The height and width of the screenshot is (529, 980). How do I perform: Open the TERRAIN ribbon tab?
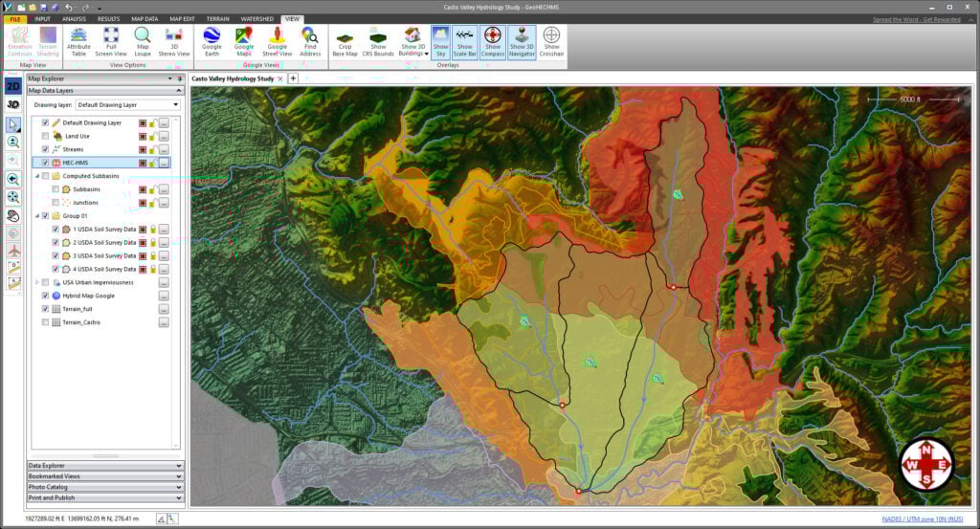click(x=217, y=18)
